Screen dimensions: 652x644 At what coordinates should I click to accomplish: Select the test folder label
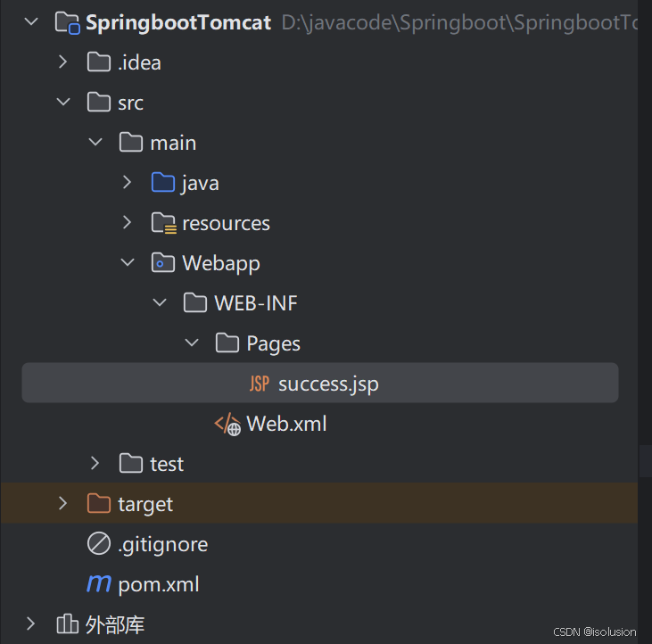click(x=167, y=464)
